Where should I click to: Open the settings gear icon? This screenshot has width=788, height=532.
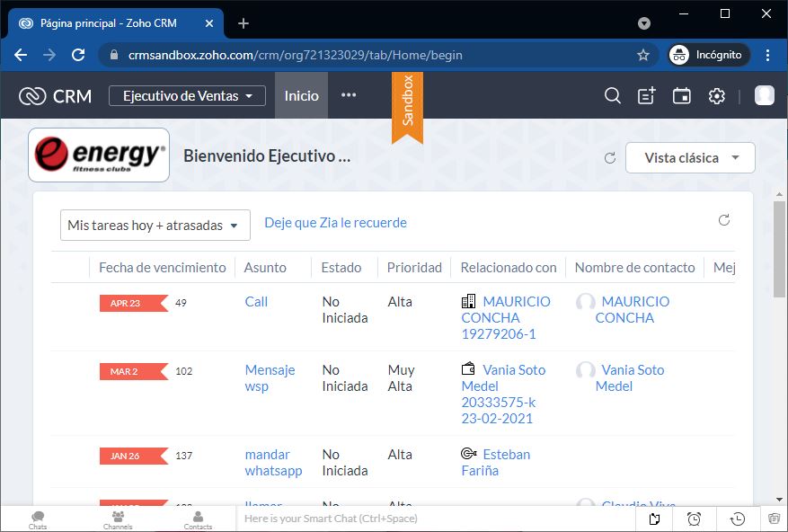[716, 96]
